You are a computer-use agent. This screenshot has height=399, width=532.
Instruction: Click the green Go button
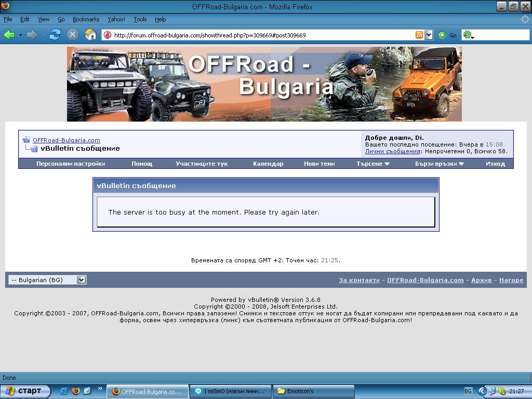coord(447,35)
